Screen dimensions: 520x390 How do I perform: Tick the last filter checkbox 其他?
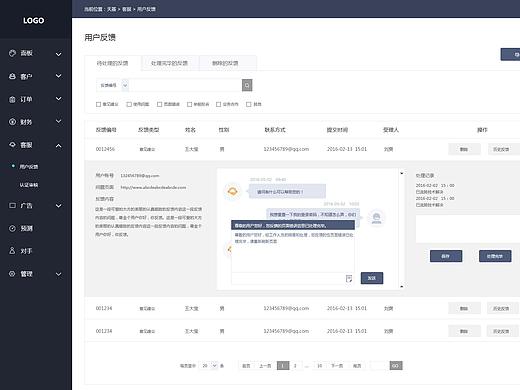coord(248,104)
